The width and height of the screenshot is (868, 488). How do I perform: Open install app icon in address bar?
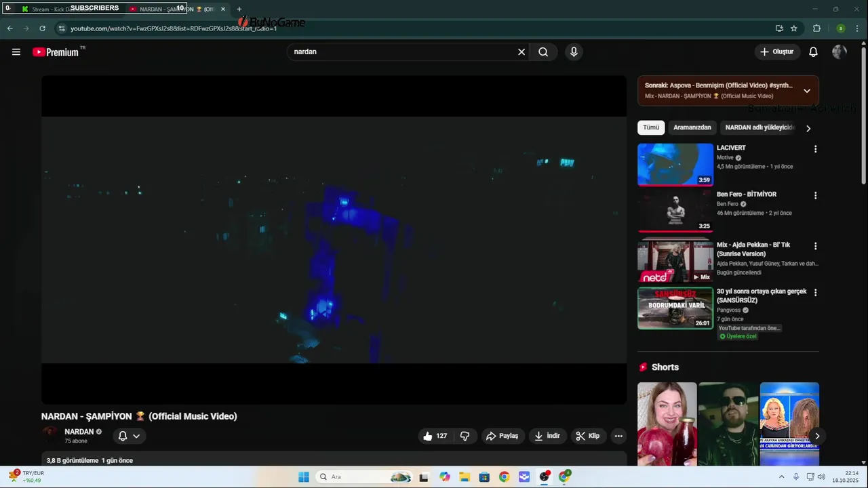(779, 28)
